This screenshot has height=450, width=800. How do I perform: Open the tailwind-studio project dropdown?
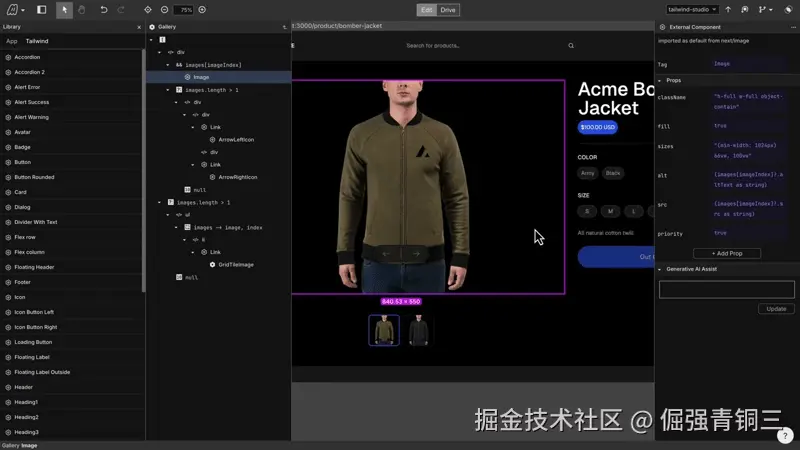click(692, 10)
